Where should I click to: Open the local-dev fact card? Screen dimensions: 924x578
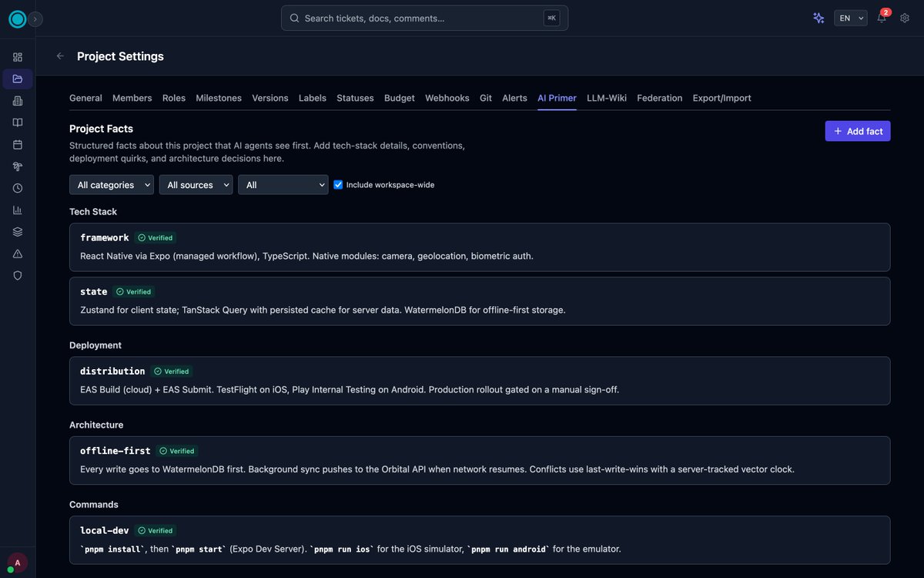[x=480, y=540]
